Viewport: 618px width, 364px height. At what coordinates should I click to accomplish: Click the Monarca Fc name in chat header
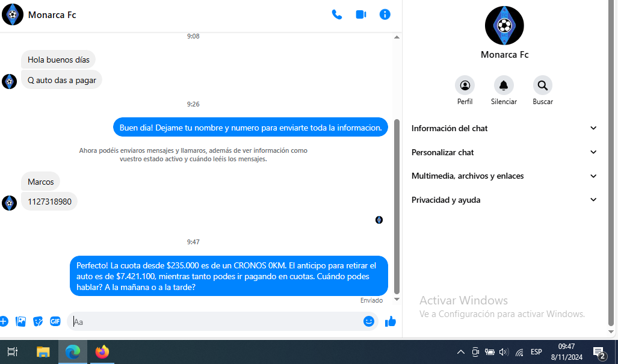pos(52,15)
